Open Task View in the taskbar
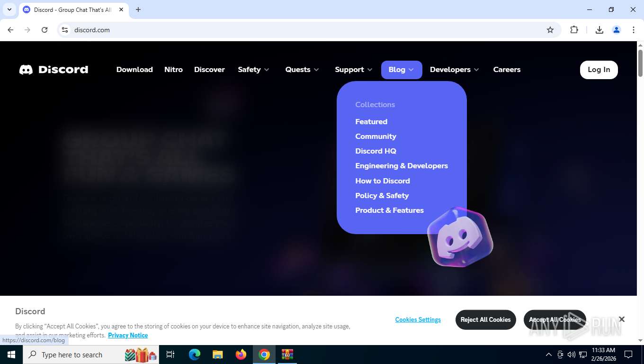Viewport: 644px width, 364px height. (x=170, y=355)
